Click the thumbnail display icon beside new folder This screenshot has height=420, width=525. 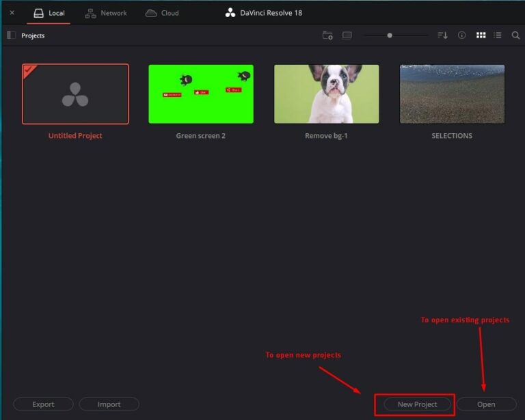(x=347, y=35)
